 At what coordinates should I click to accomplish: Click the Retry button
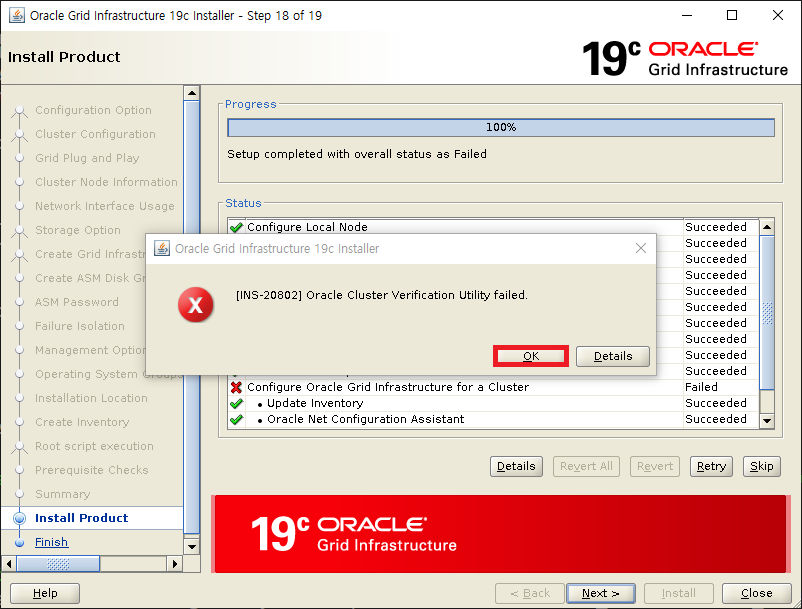point(711,466)
